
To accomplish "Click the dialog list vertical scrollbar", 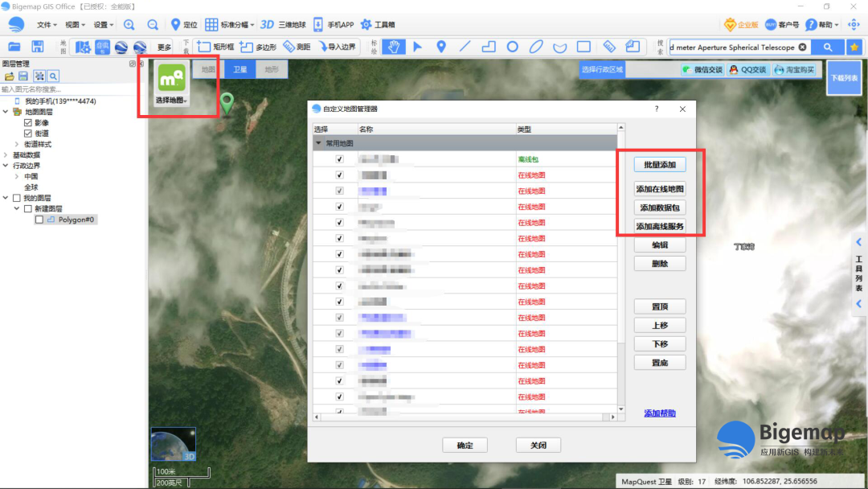I will coord(621,269).
